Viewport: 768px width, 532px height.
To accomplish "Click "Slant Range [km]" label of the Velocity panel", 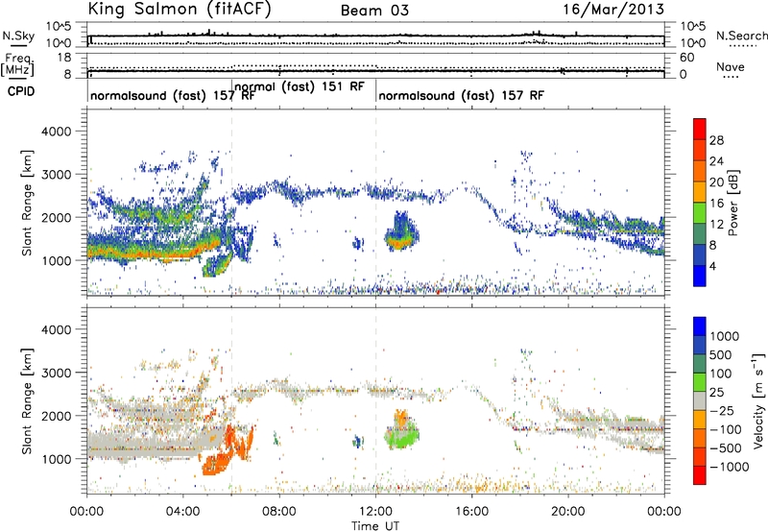I will 27,400.
